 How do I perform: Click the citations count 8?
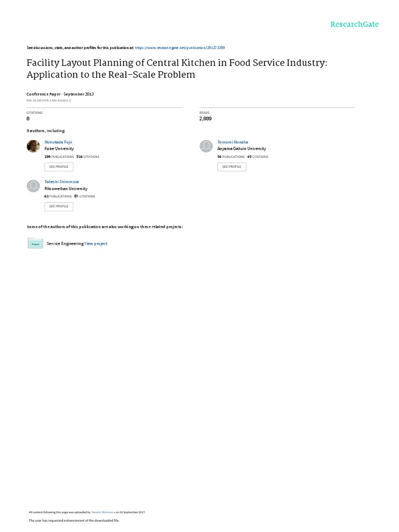pyautogui.click(x=28, y=118)
